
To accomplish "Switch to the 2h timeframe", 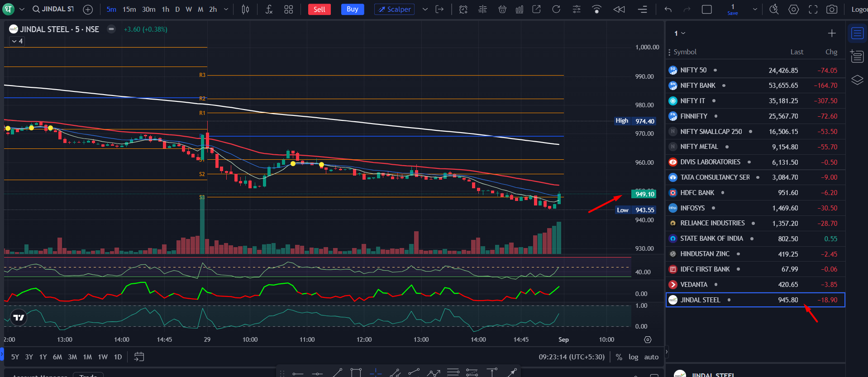I will pos(213,9).
